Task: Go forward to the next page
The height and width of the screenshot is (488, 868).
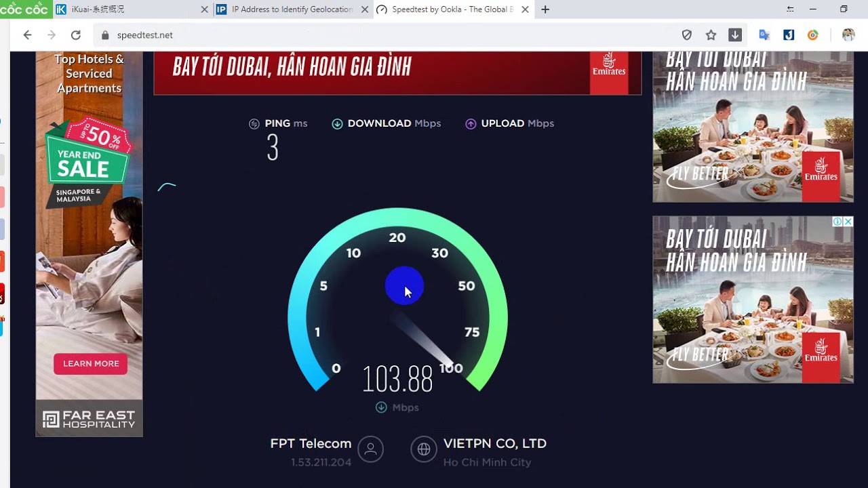Action: (52, 35)
